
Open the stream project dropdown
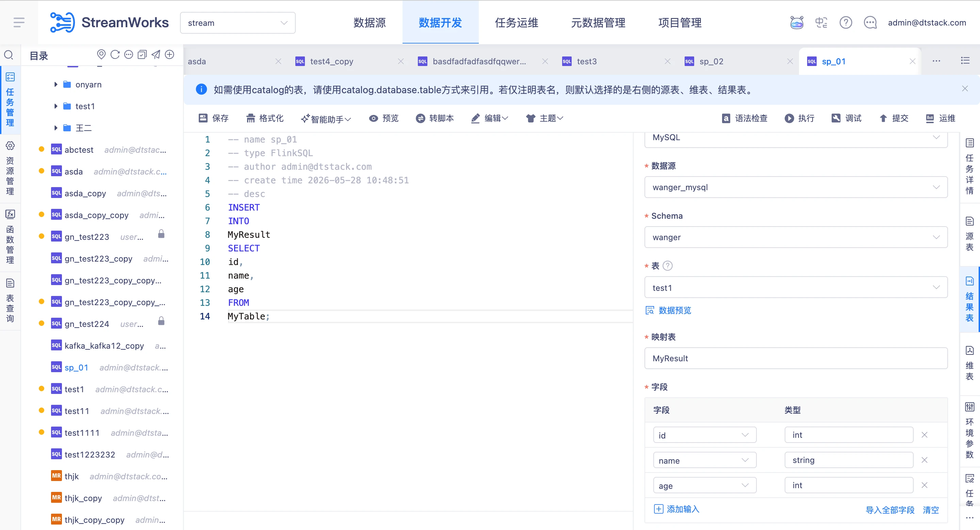pos(238,23)
